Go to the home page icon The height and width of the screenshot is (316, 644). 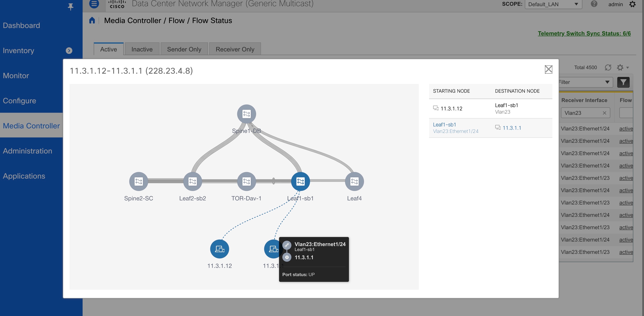(92, 20)
